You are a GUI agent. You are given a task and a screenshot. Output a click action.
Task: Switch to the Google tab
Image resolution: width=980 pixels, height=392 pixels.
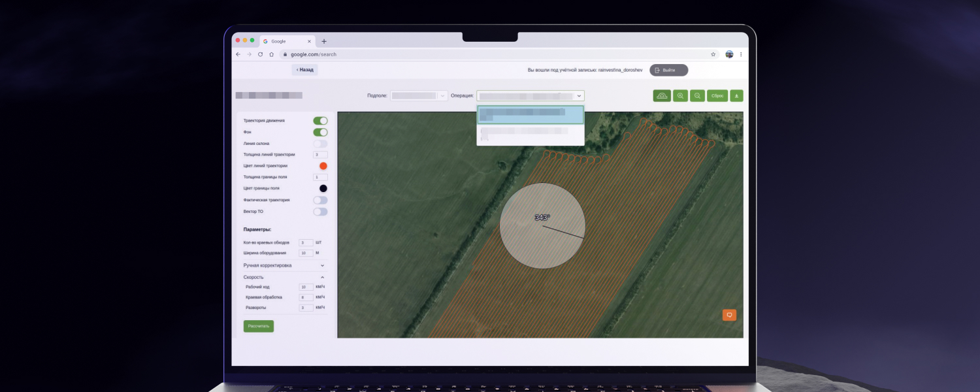[x=287, y=41]
